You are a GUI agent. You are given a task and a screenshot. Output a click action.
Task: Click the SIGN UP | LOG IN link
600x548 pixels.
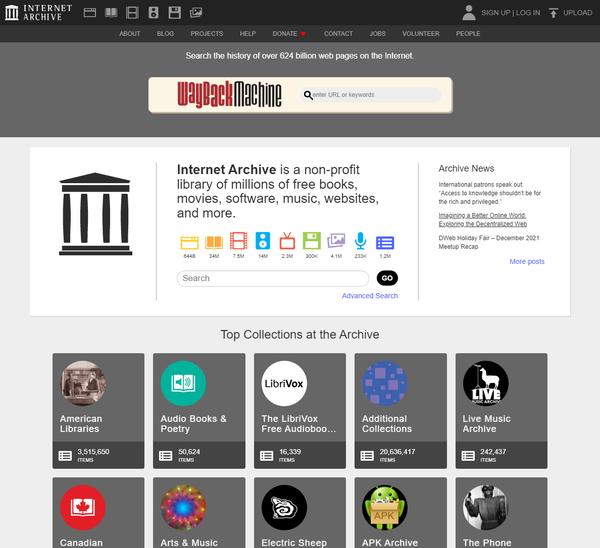point(510,13)
